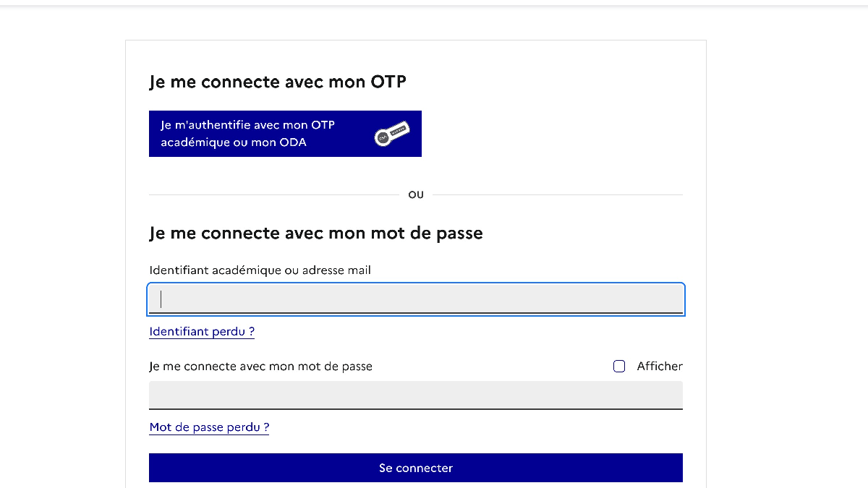
Task: Click the word 'OTP' in the top heading
Action: click(x=388, y=82)
